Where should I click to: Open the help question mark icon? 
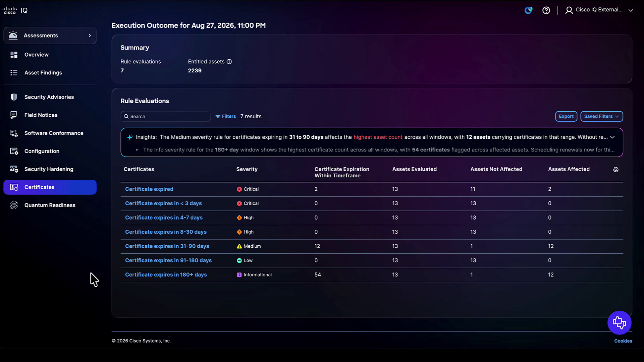pos(546,10)
